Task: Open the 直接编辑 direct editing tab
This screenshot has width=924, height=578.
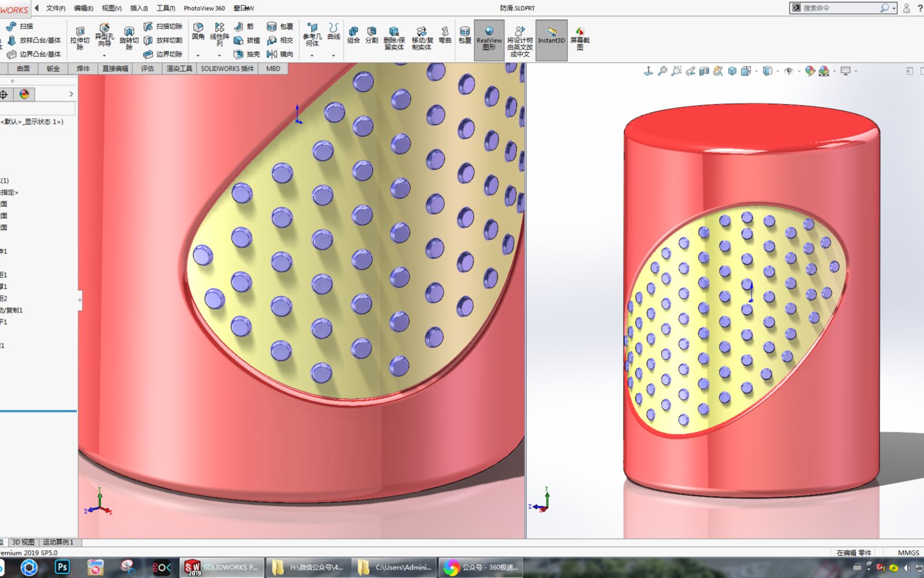Action: pyautogui.click(x=115, y=69)
